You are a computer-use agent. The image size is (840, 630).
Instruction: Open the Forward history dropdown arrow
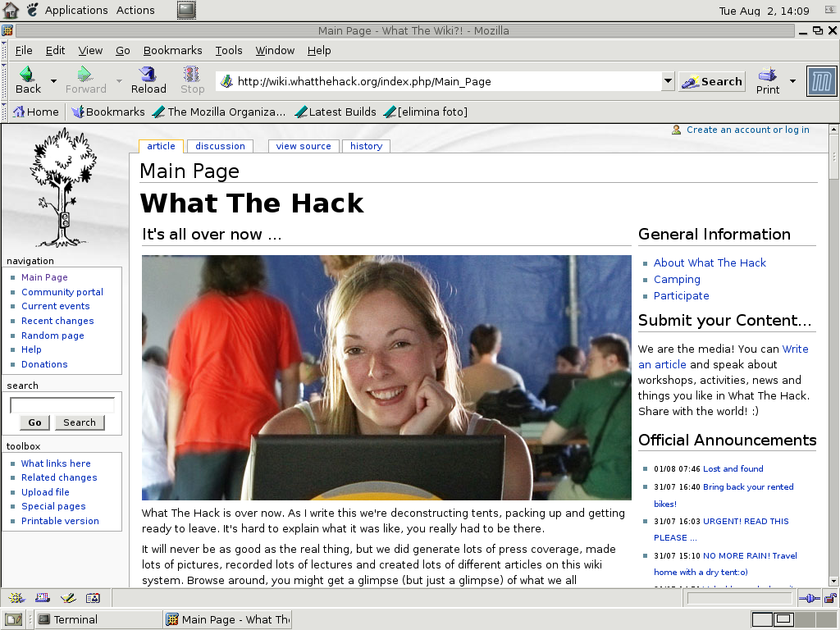click(119, 81)
